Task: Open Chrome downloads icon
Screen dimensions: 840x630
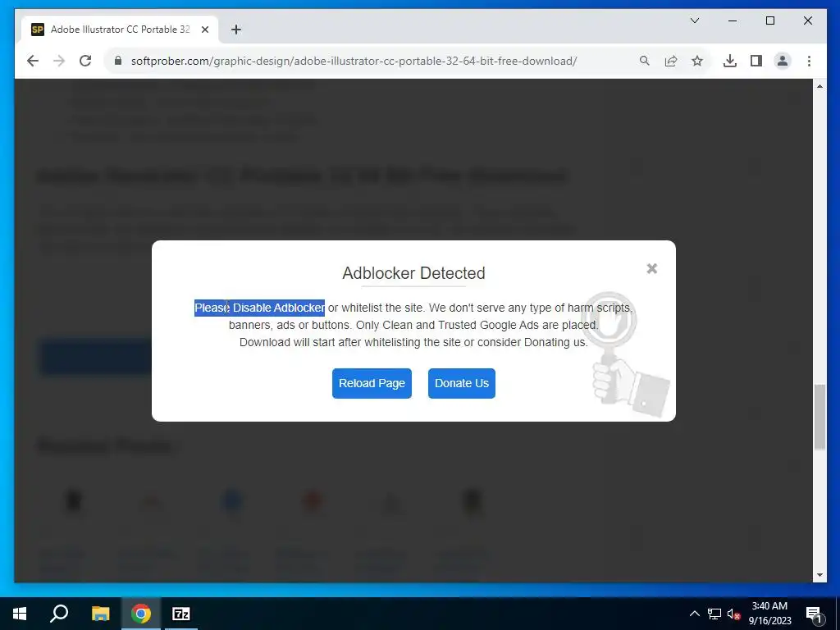Action: click(x=729, y=61)
